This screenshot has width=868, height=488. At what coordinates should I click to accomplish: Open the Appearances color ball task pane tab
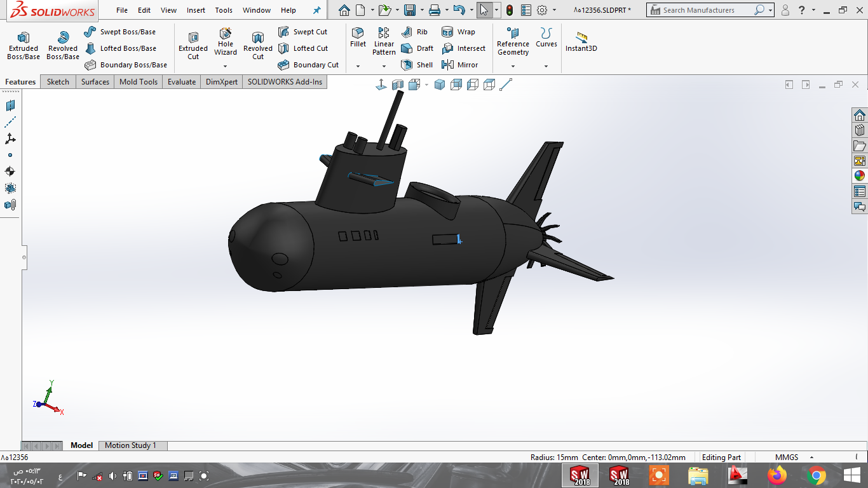[860, 176]
